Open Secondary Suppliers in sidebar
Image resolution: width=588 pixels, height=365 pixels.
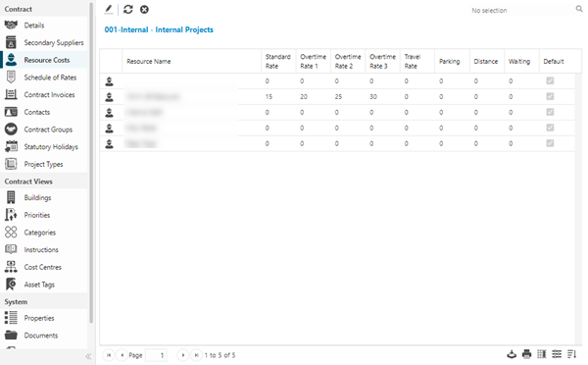click(x=54, y=42)
